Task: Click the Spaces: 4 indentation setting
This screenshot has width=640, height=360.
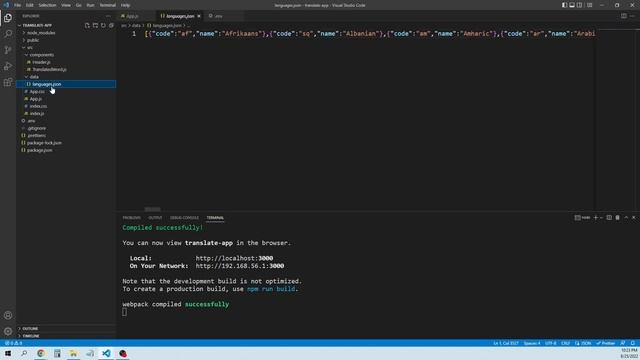Action: tap(532, 343)
